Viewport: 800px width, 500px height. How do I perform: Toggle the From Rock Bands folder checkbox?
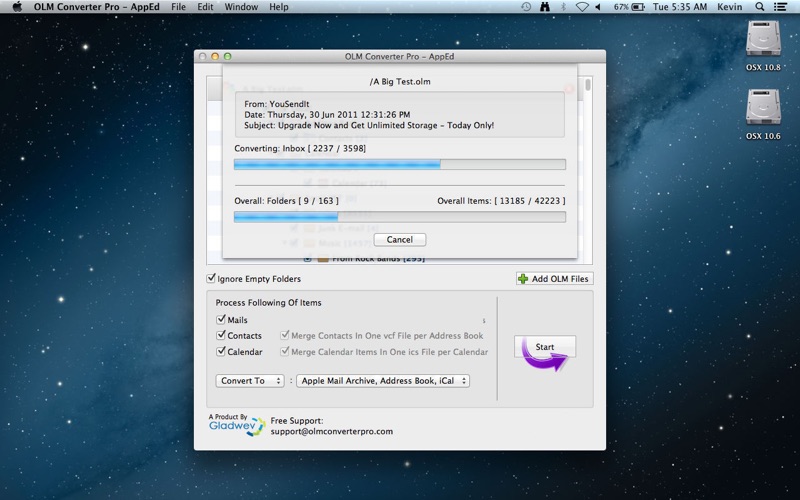pyautogui.click(x=307, y=259)
